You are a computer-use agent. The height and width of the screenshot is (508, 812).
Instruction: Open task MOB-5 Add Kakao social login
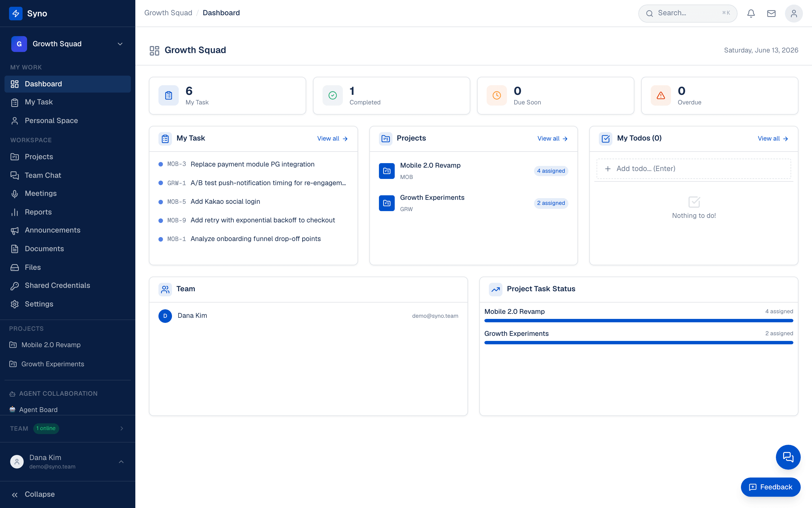click(x=253, y=202)
